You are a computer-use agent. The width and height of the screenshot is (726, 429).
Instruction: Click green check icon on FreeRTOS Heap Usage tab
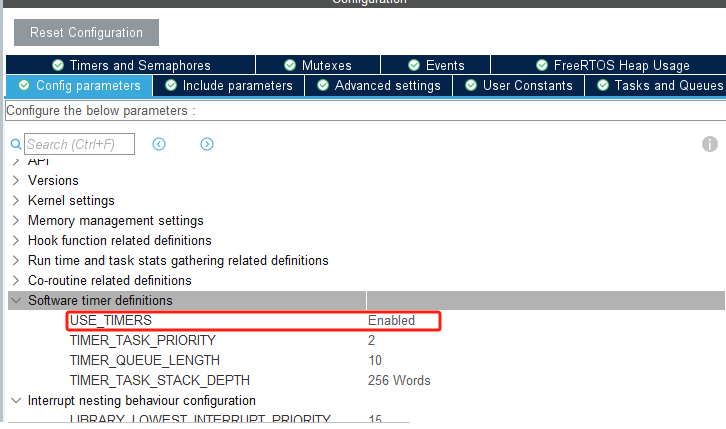pos(542,65)
